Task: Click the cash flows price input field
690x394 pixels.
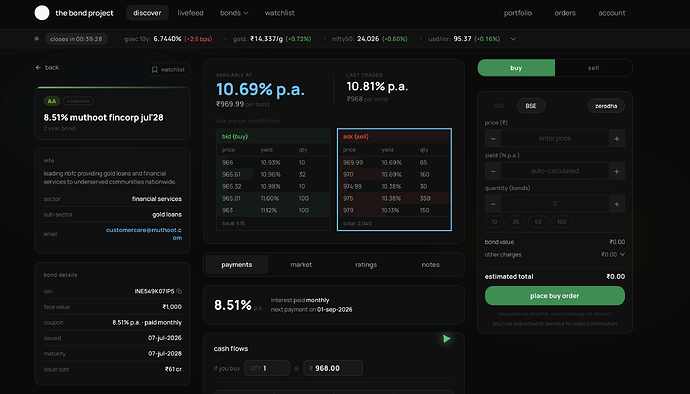Action: point(333,368)
